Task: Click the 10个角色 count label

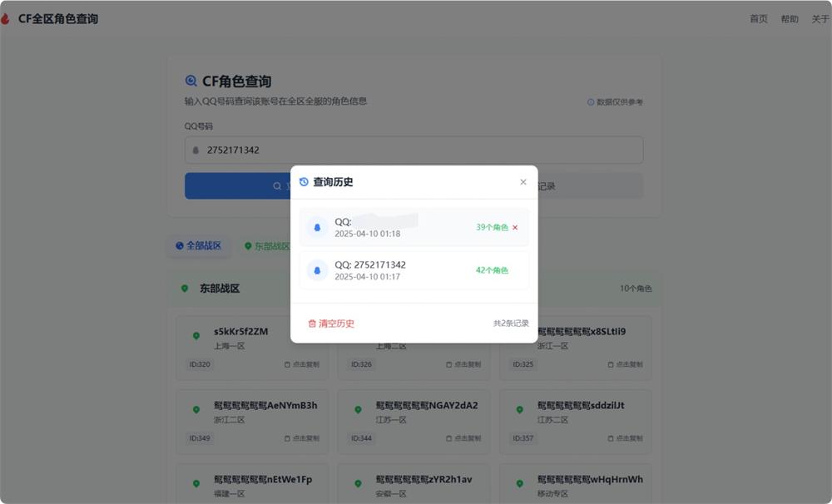Action: tap(636, 289)
